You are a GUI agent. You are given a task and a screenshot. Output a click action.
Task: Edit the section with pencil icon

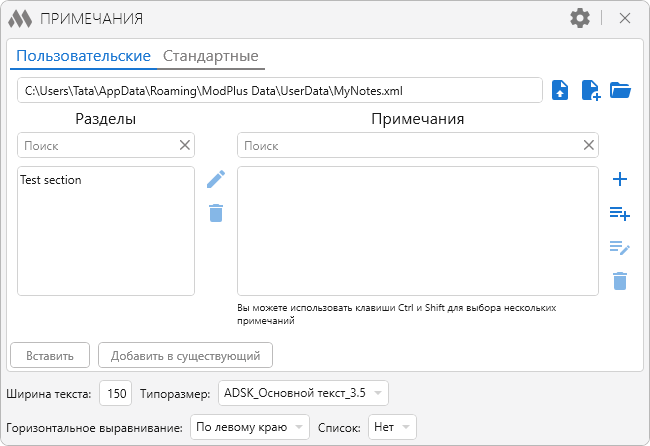pyautogui.click(x=216, y=180)
